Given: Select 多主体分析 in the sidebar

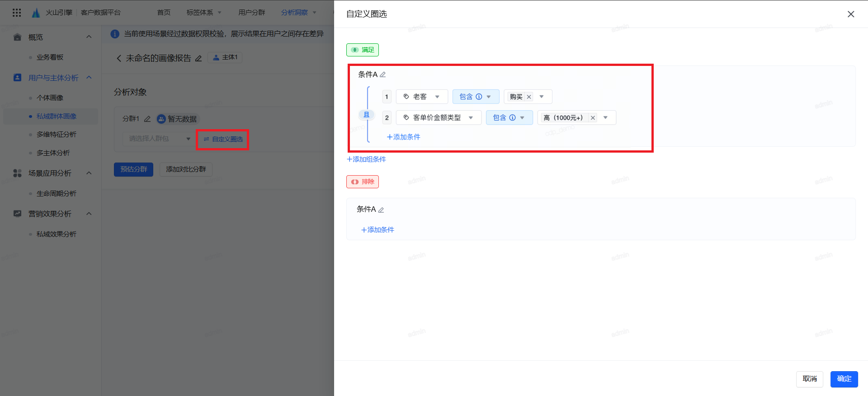Looking at the screenshot, I should [53, 153].
